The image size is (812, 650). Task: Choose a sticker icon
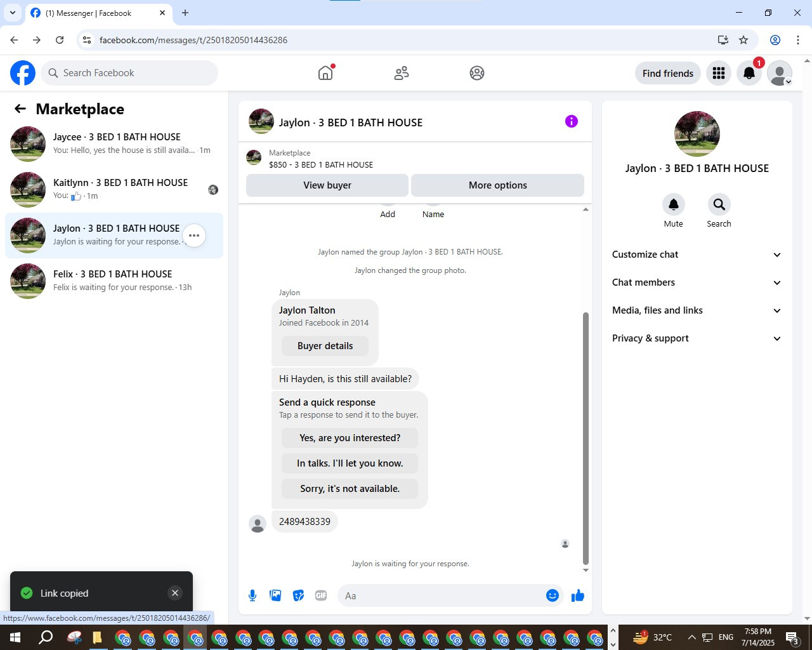click(298, 595)
